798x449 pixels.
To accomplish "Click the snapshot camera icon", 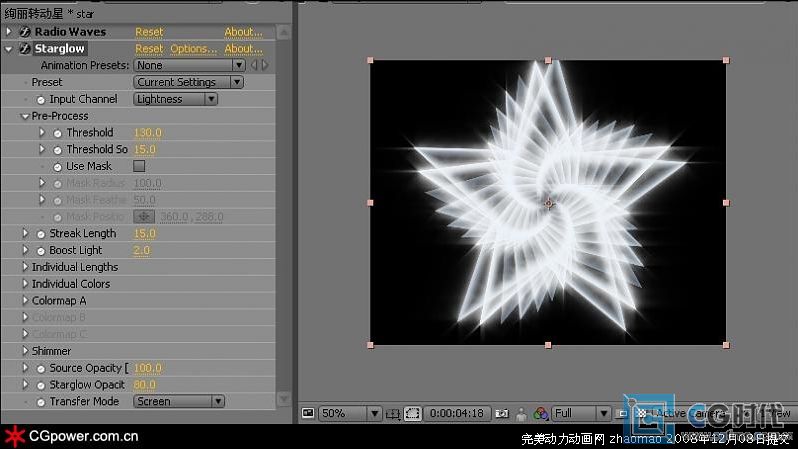I will click(501, 413).
